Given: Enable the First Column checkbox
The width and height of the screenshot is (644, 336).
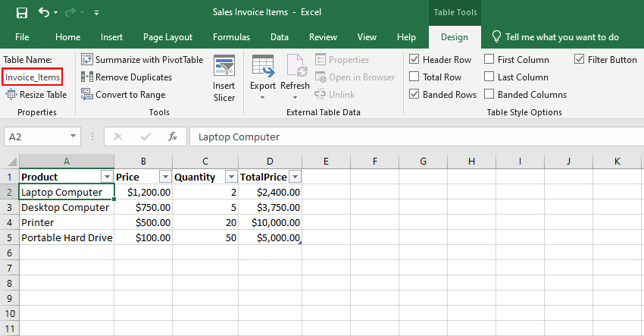Looking at the screenshot, I should tap(489, 59).
